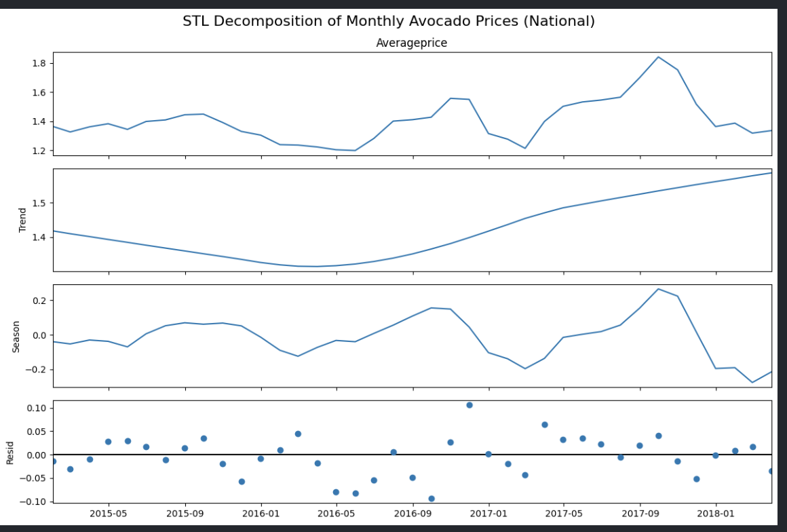This screenshot has width=787, height=532.
Task: Click the lowest residual dot near -0.10
Action: tap(431, 499)
